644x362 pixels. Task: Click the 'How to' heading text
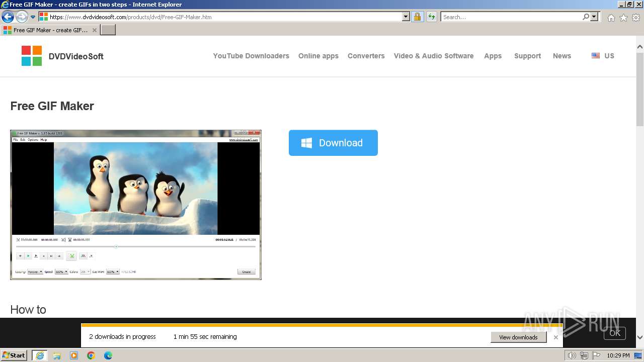(x=28, y=310)
